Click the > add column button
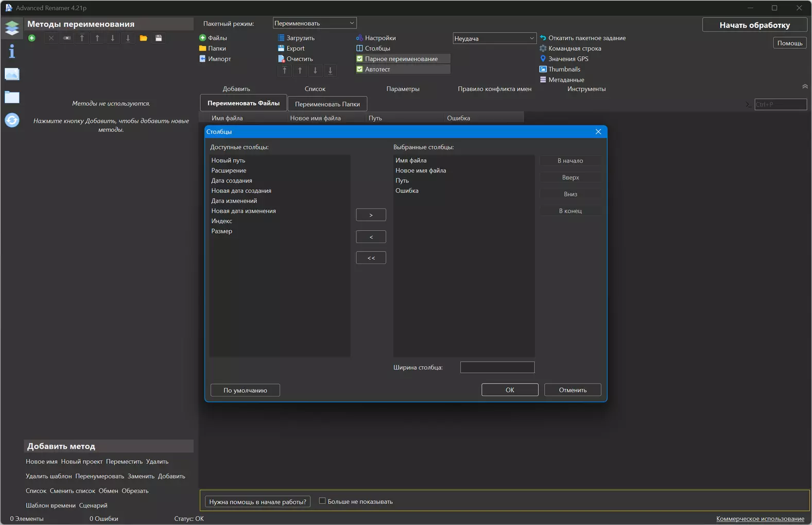812x525 pixels. (371, 215)
